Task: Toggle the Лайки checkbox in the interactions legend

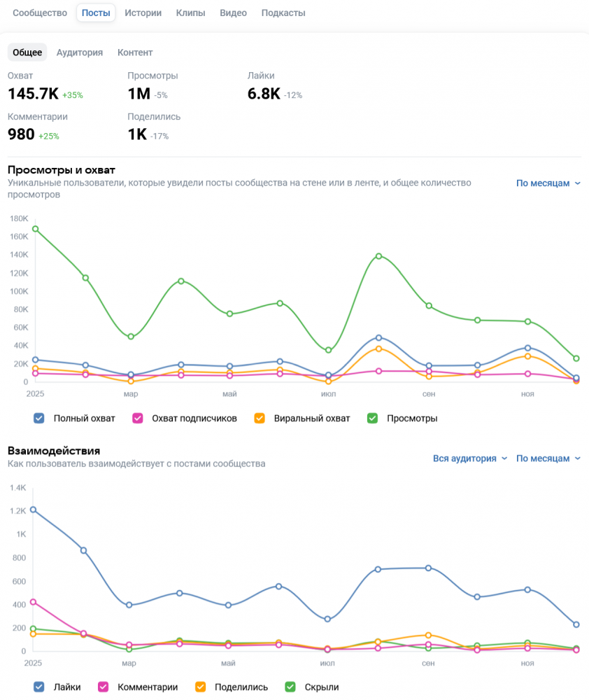Action: [39, 687]
